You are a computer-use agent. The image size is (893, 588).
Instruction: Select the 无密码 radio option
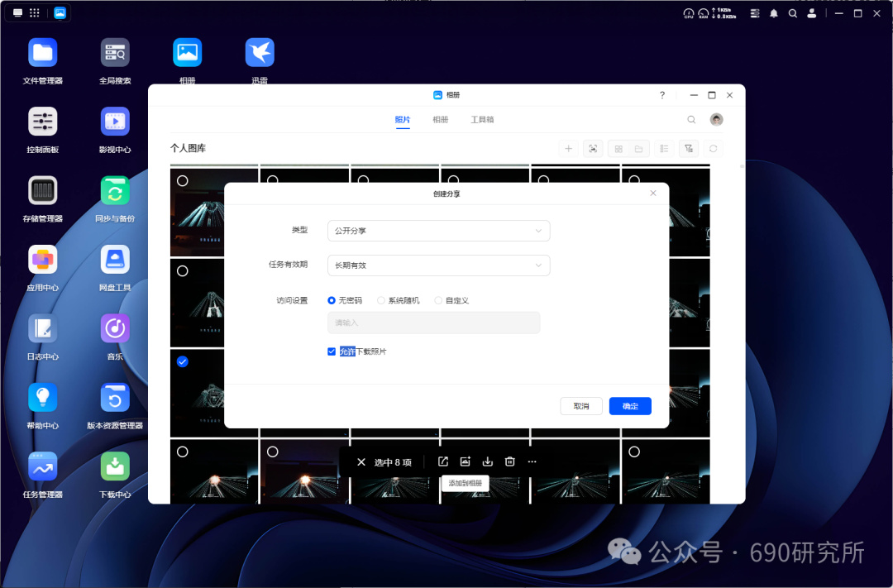pyautogui.click(x=332, y=300)
